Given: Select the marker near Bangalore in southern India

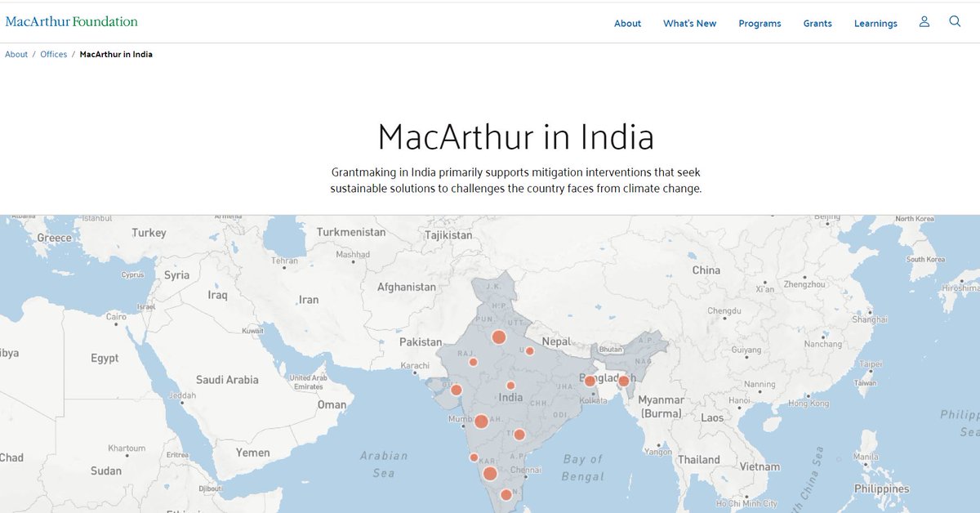Looking at the screenshot, I should (x=491, y=472).
